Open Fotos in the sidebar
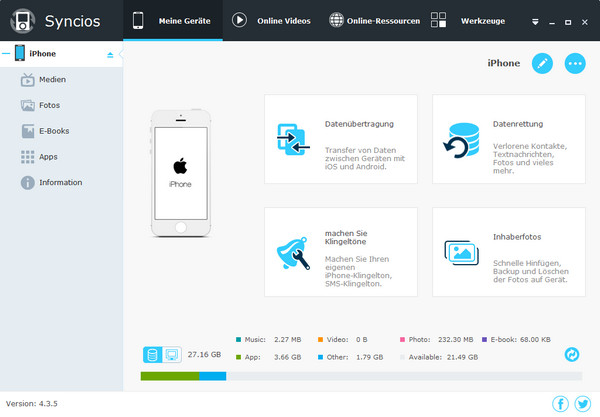 coord(61,105)
